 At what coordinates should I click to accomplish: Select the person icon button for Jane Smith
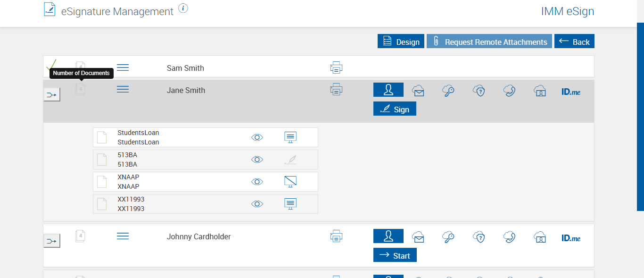(x=388, y=90)
